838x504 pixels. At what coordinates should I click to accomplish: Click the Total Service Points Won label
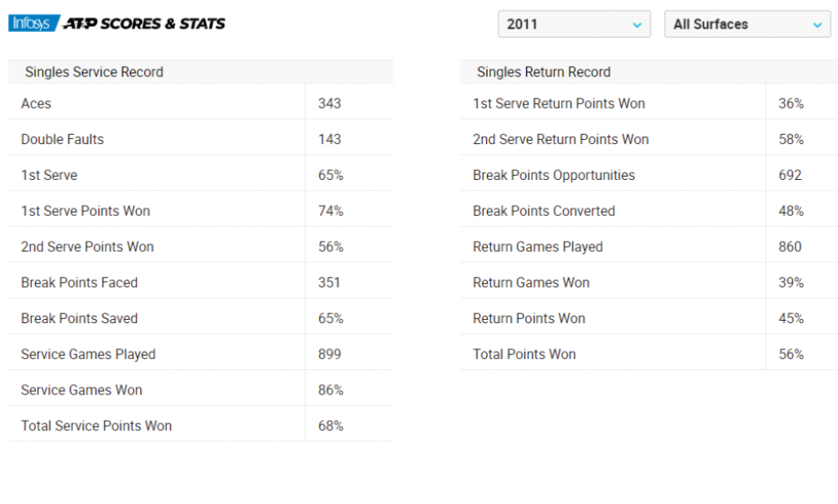(x=97, y=425)
